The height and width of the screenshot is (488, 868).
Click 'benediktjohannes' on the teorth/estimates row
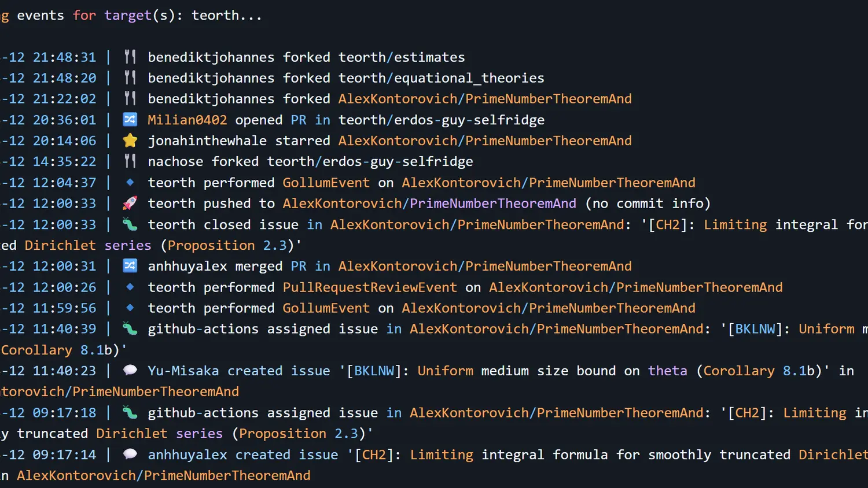tap(211, 57)
